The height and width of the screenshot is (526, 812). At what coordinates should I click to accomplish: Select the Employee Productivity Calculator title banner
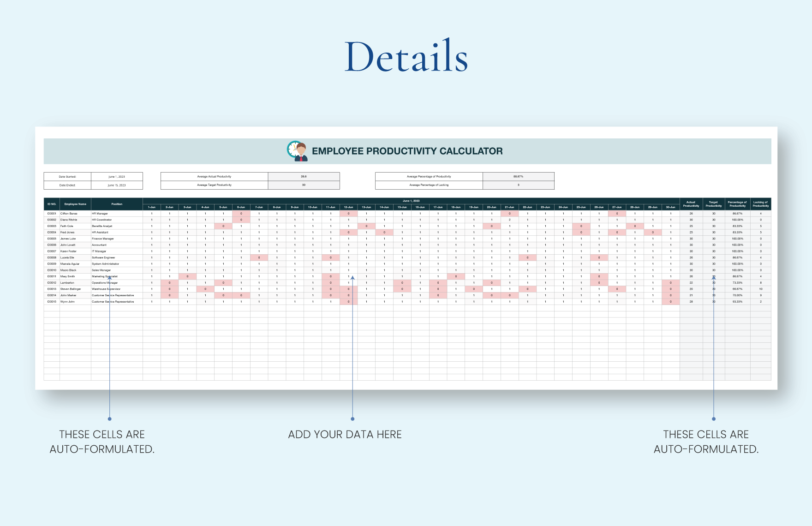coord(408,150)
